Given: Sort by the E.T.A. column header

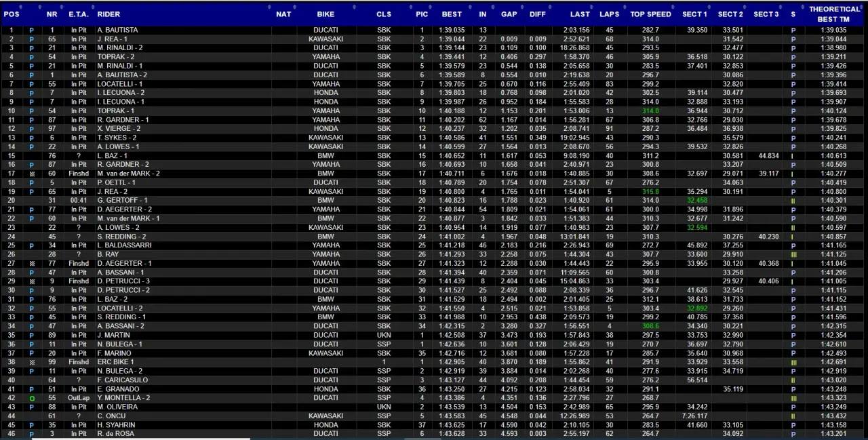Looking at the screenshot, I should 79,14.
